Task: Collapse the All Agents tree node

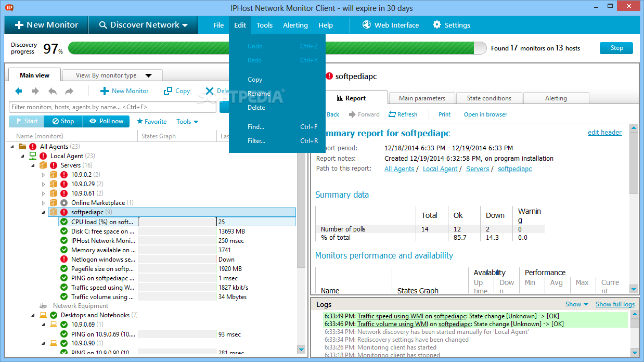Action: tap(13, 147)
